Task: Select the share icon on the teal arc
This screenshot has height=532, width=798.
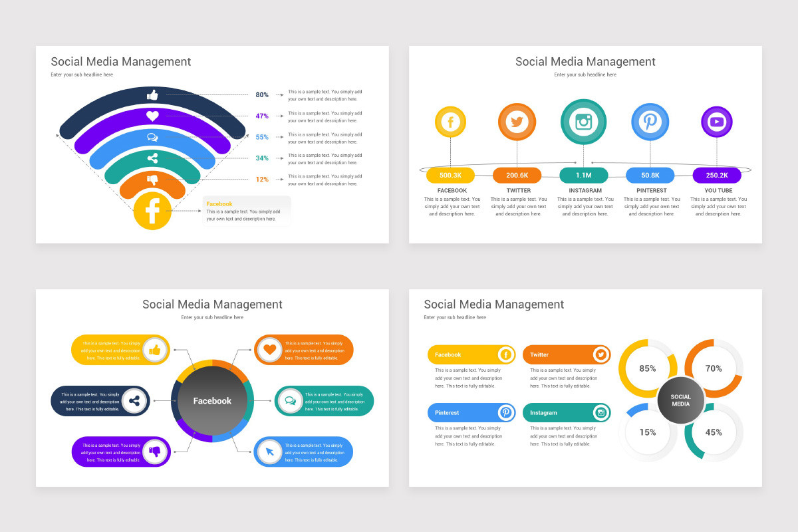Action: pos(152,158)
